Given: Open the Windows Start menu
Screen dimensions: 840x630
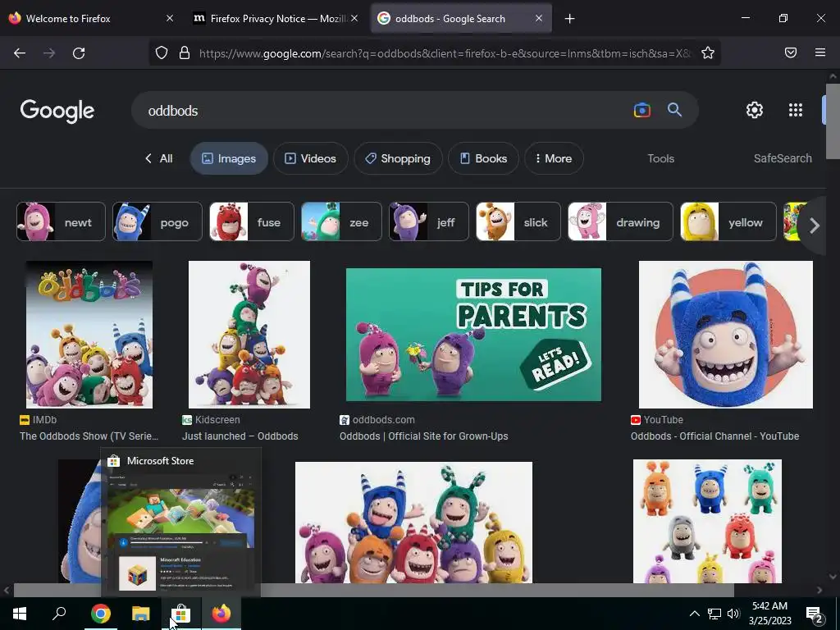Looking at the screenshot, I should click(20, 614).
